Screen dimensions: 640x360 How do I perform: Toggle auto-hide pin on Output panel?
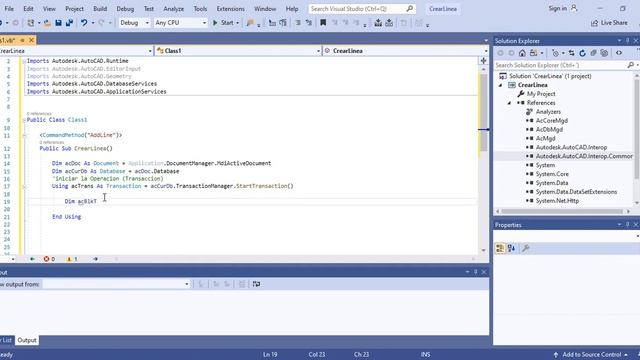[x=476, y=272]
